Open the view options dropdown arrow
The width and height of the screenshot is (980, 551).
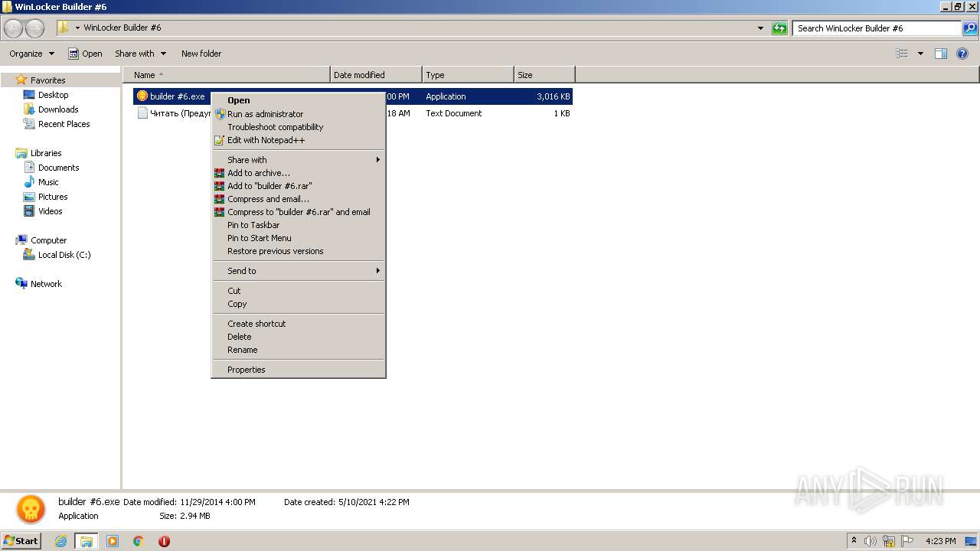click(920, 54)
